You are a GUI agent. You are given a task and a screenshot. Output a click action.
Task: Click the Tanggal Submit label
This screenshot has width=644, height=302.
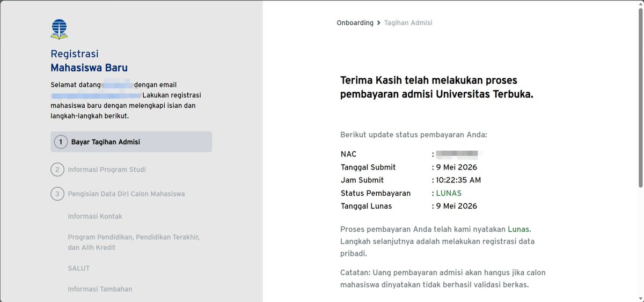click(369, 167)
